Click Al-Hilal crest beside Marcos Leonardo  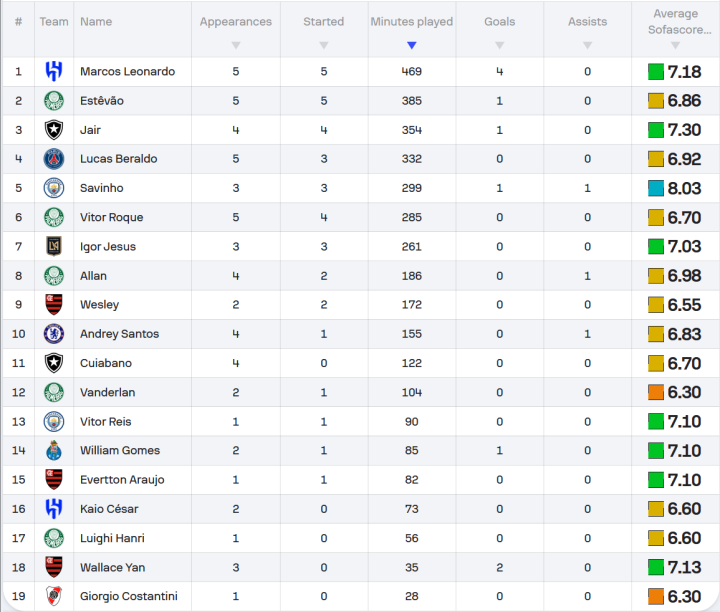tap(53, 72)
